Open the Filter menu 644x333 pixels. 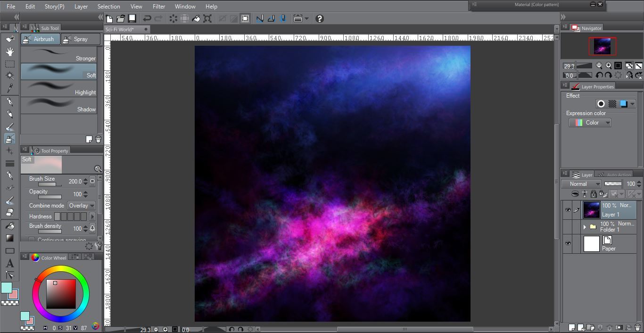159,7
